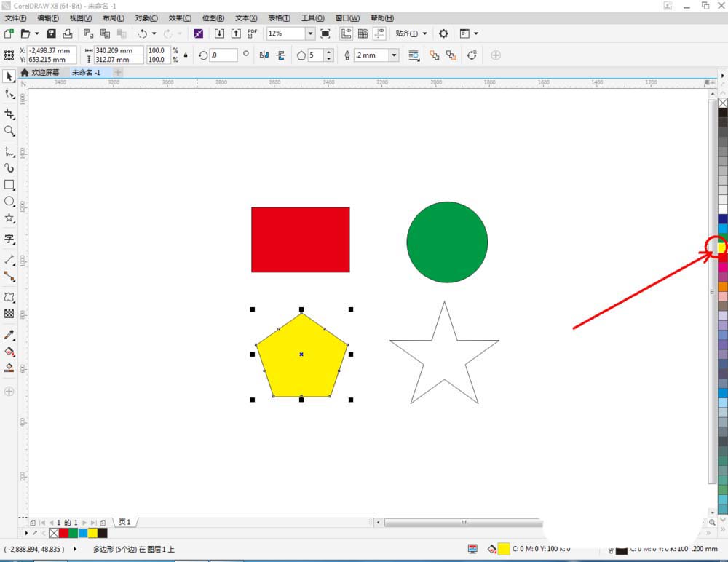Click the Publish to PDF icon
The height and width of the screenshot is (562, 728).
[x=251, y=33]
